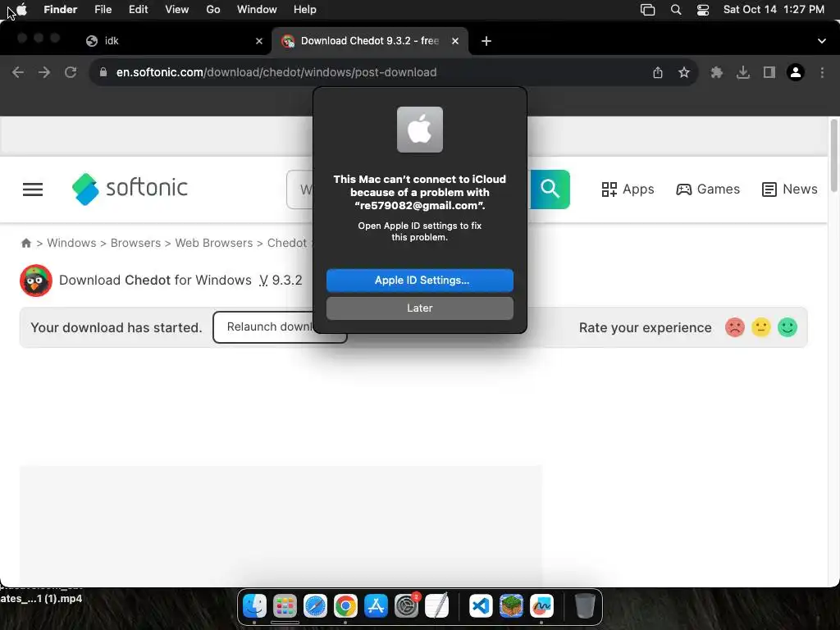Open the Games section
The image size is (840, 630).
tap(708, 189)
